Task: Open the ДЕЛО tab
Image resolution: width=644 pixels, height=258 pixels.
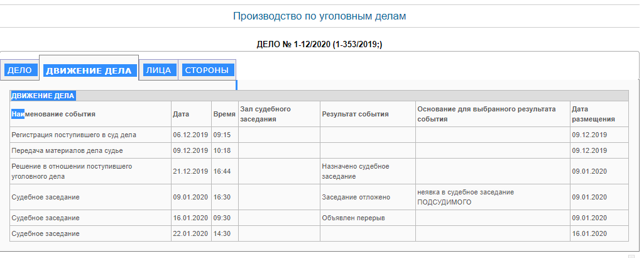Action: click(x=19, y=70)
